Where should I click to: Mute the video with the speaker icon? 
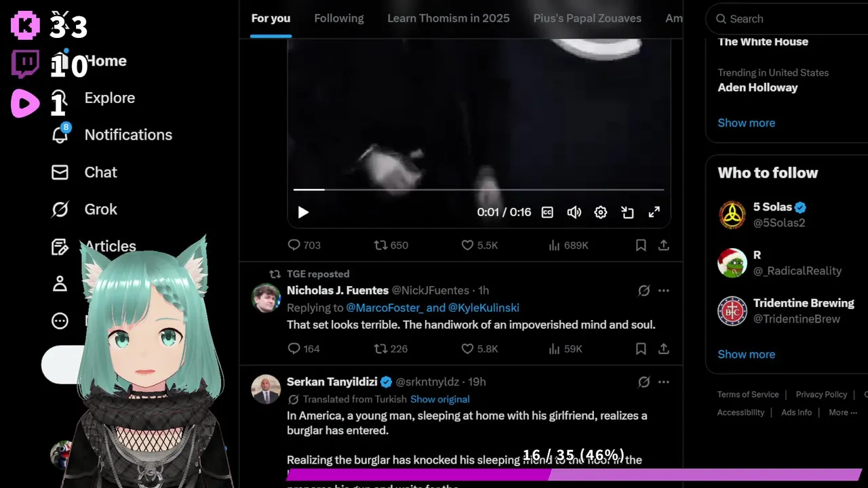[x=574, y=212]
